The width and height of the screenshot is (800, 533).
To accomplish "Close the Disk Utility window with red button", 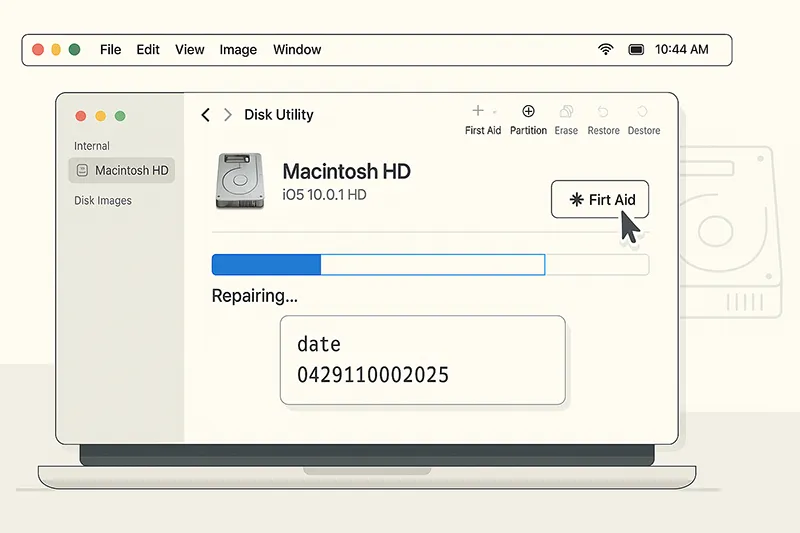I will (x=81, y=116).
